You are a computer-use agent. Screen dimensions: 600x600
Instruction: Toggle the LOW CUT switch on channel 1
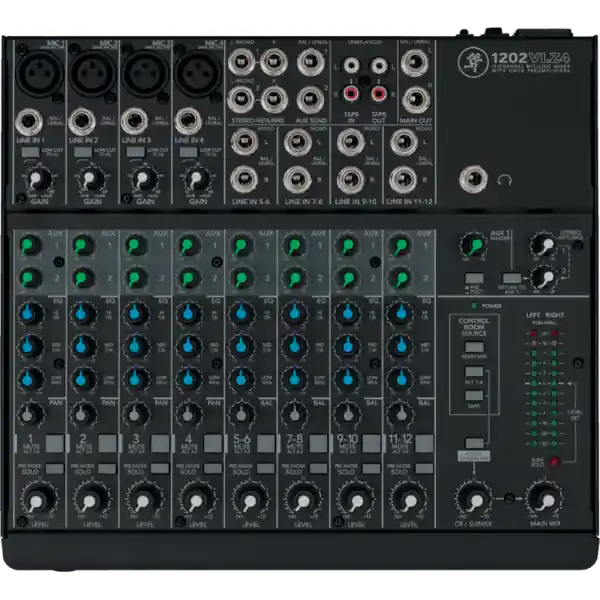30,152
